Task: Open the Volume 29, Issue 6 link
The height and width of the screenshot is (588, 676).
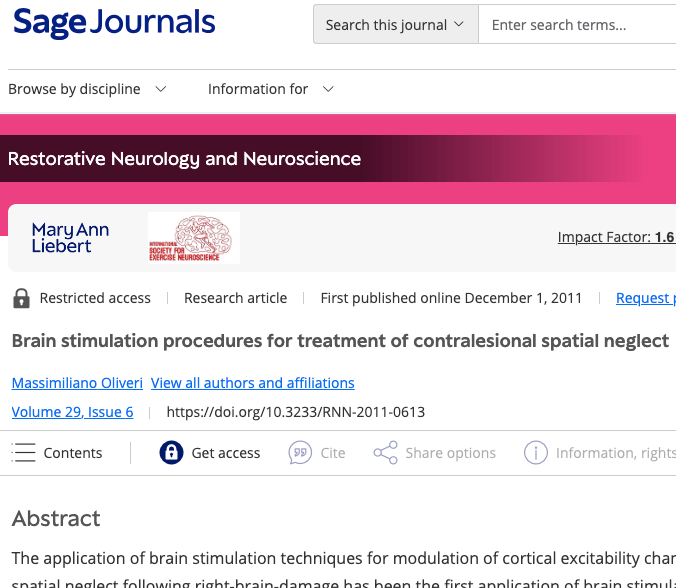Action: [72, 412]
